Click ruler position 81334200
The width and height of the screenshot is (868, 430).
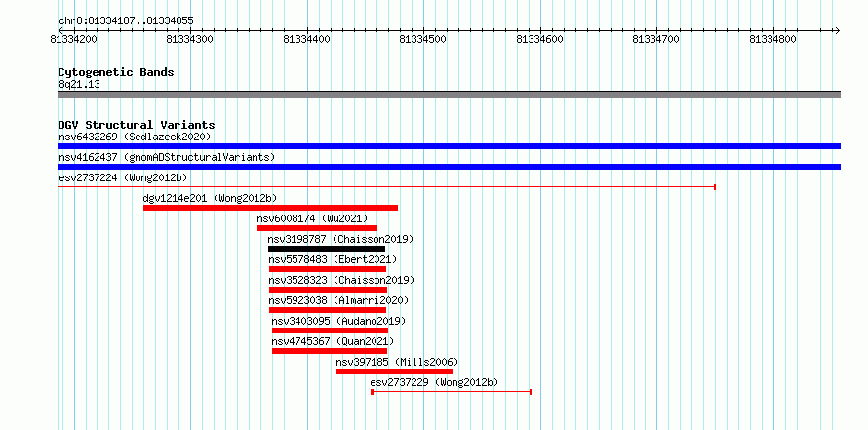coord(73,39)
